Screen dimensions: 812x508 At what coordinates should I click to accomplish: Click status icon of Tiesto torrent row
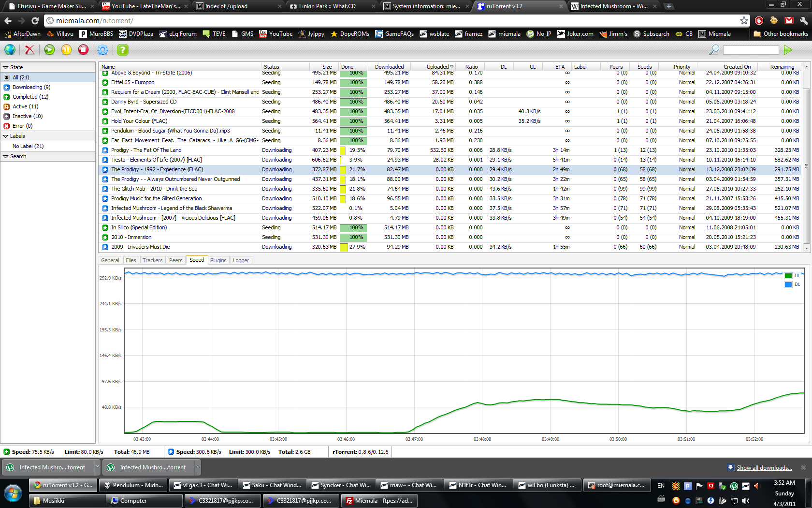[105, 160]
